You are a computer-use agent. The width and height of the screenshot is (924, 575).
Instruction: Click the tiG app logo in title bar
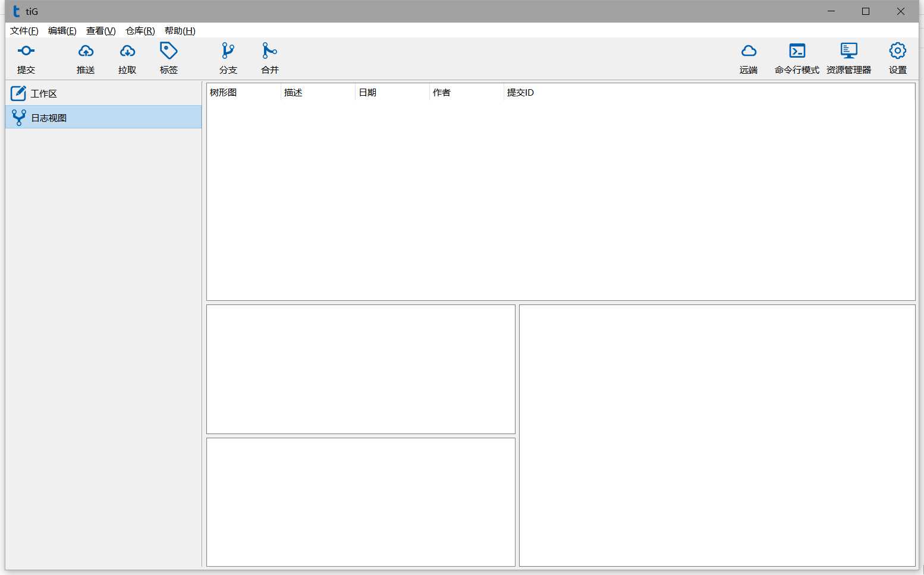pos(17,11)
